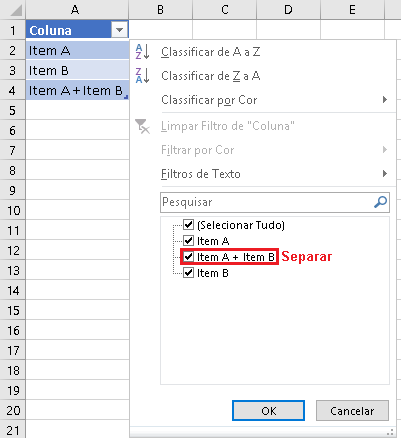Click the sort Z to A icon
This screenshot has height=438, width=401.
click(x=142, y=75)
